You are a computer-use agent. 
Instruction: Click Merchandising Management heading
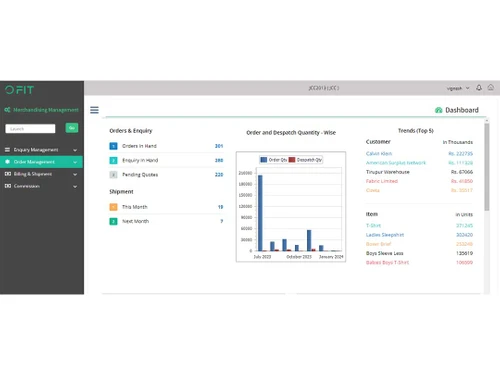coord(46,110)
